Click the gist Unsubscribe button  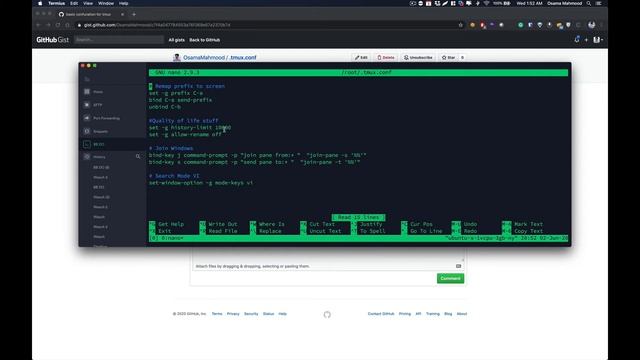point(418,58)
